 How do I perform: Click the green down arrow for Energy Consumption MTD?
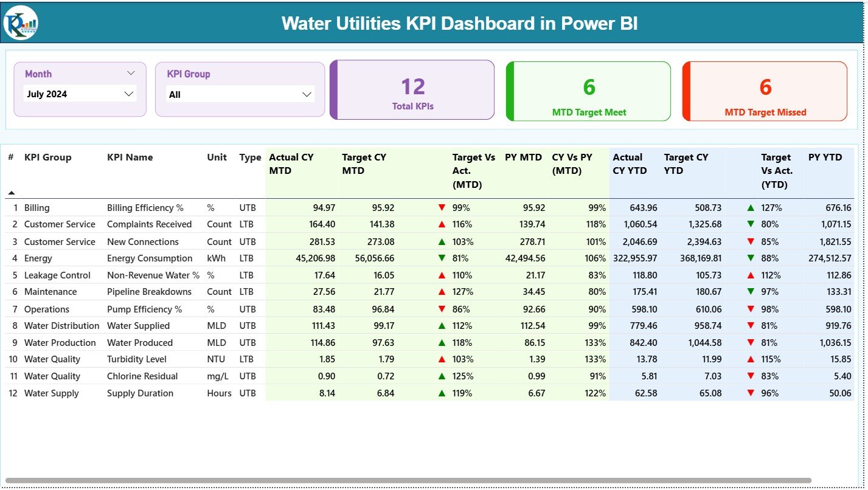coord(442,258)
